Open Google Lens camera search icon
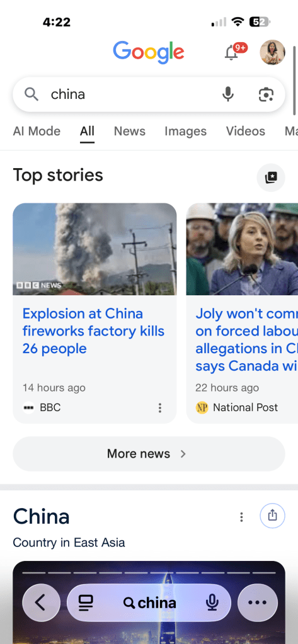298x644 pixels. click(266, 94)
